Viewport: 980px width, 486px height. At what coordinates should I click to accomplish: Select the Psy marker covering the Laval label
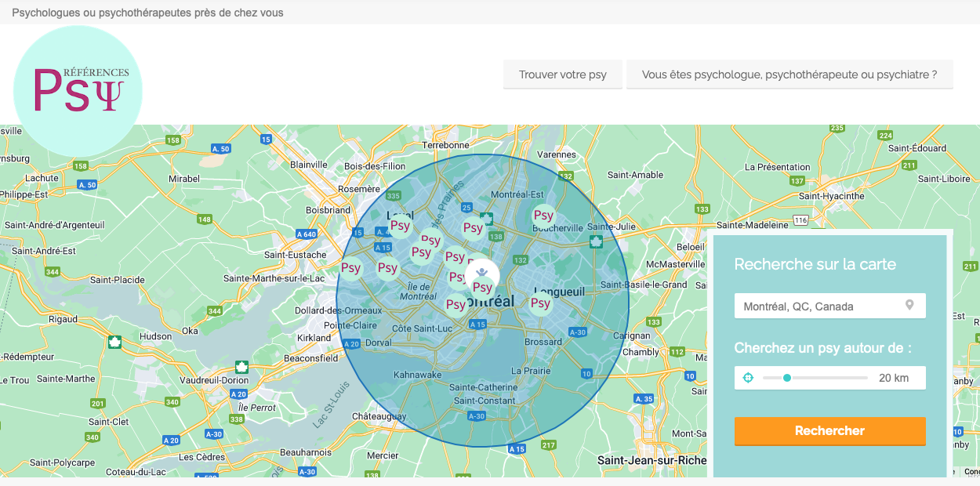point(400,226)
